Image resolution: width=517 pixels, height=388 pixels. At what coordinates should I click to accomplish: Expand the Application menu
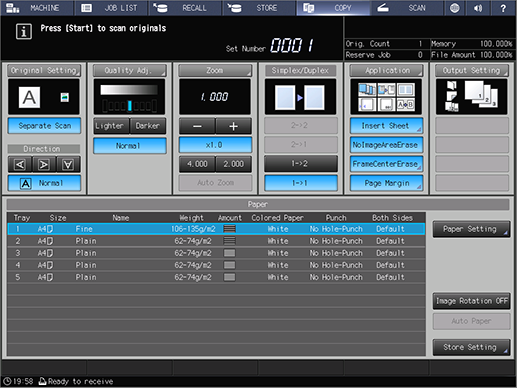tap(387, 70)
